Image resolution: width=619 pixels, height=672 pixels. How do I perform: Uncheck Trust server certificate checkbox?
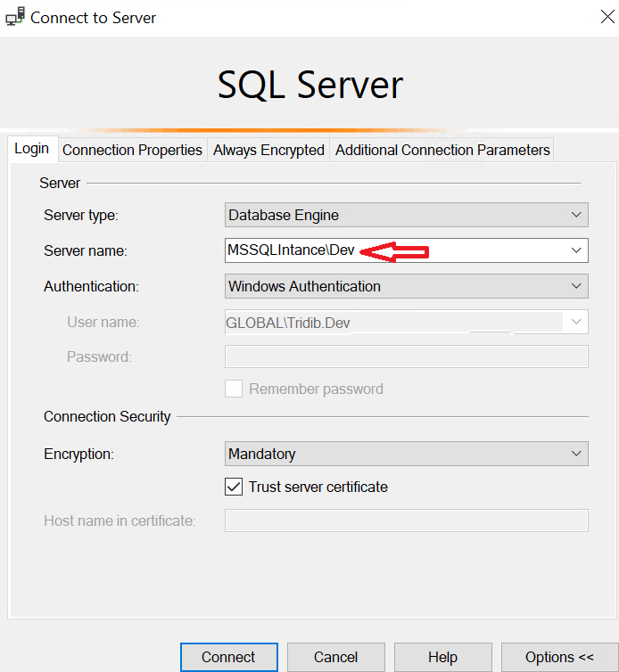click(234, 487)
